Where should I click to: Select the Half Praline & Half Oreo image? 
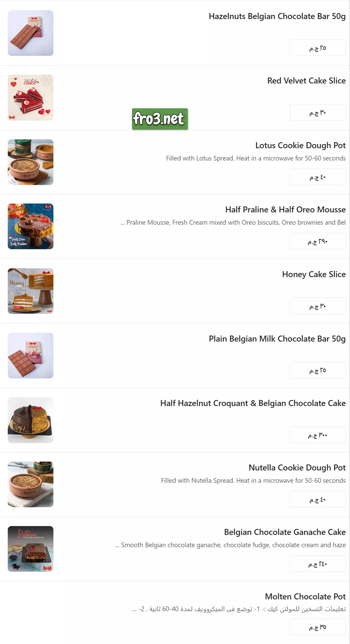pyautogui.click(x=31, y=226)
